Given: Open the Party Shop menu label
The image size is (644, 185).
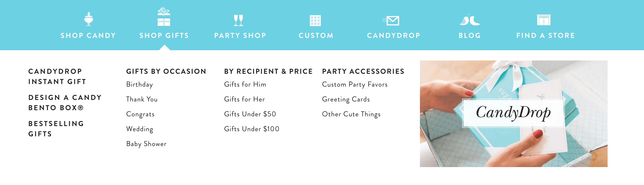Looking at the screenshot, I should coord(240,35).
